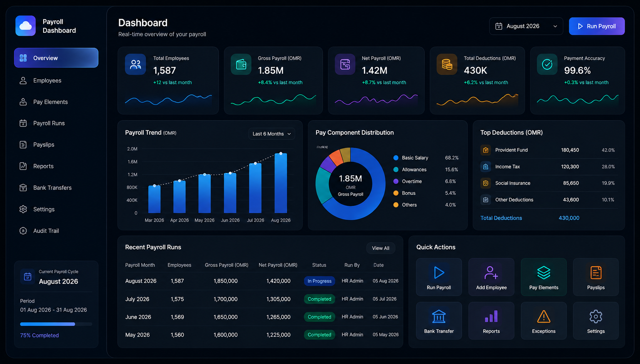Click the 75% Completed link

point(39,336)
